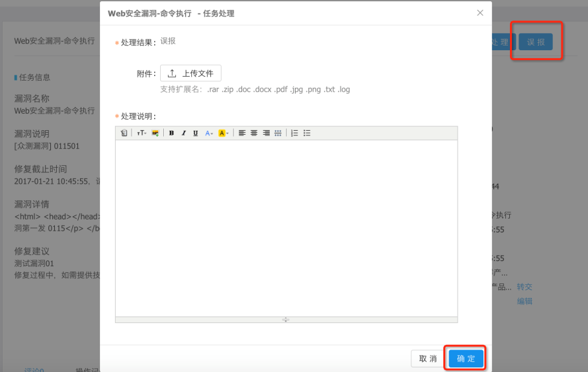
Task: Align text to the left
Action: point(242,133)
